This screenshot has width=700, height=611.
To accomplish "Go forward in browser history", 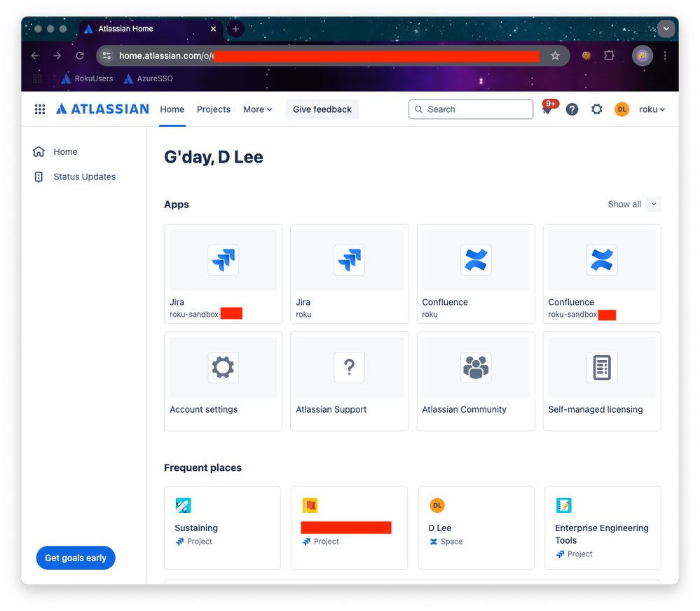I will pyautogui.click(x=57, y=55).
